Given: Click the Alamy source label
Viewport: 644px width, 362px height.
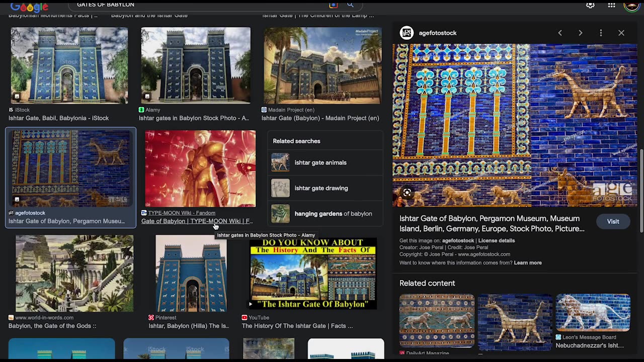Looking at the screenshot, I should tap(153, 110).
